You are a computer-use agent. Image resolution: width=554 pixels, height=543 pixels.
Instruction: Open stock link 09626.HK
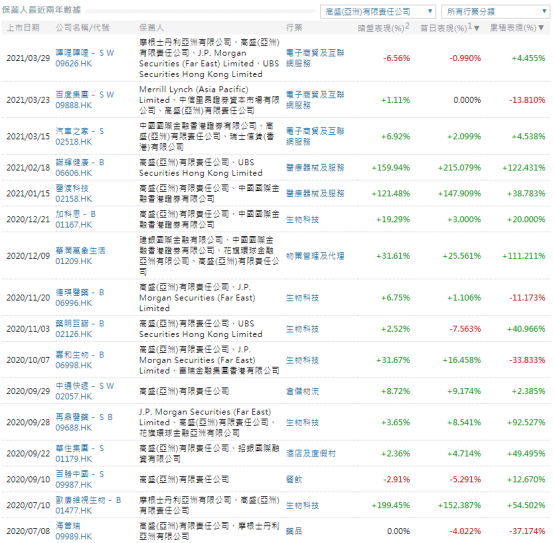73,64
